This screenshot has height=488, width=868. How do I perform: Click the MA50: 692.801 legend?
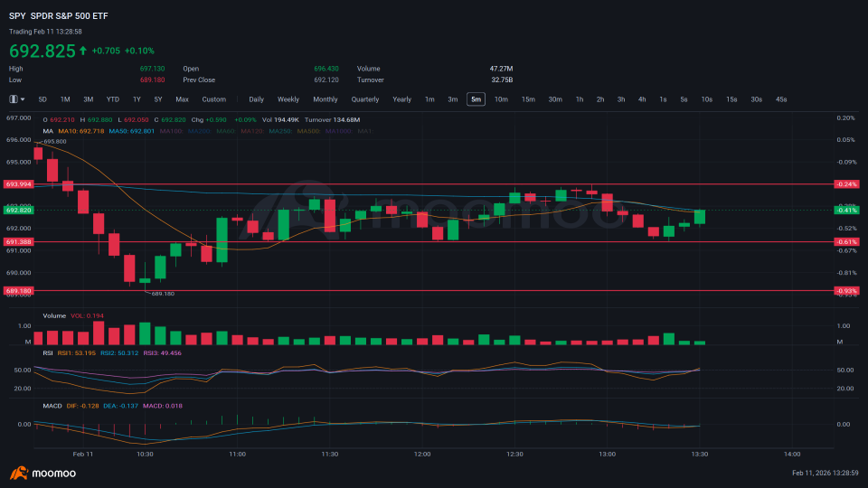[x=132, y=132]
